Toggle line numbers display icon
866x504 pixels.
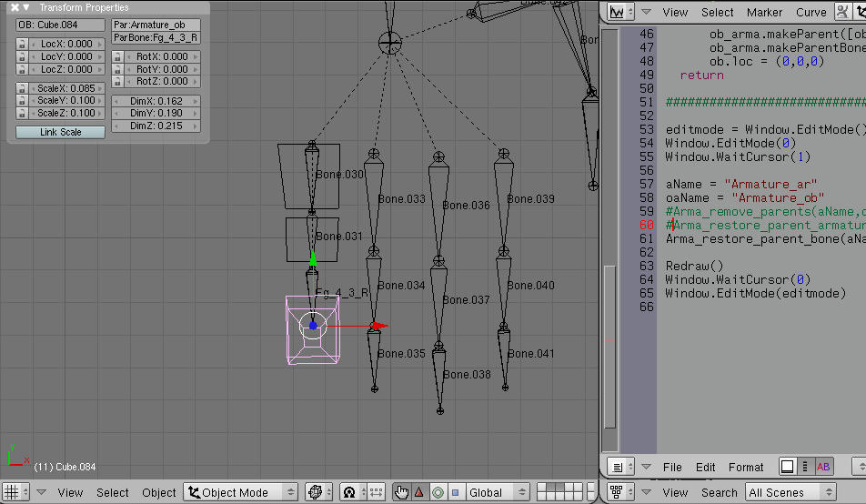(x=805, y=467)
